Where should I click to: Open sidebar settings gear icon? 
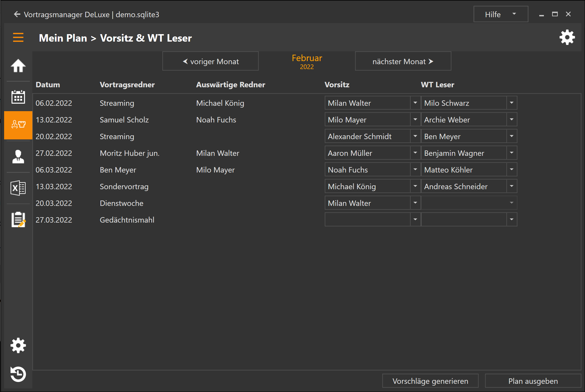point(18,345)
